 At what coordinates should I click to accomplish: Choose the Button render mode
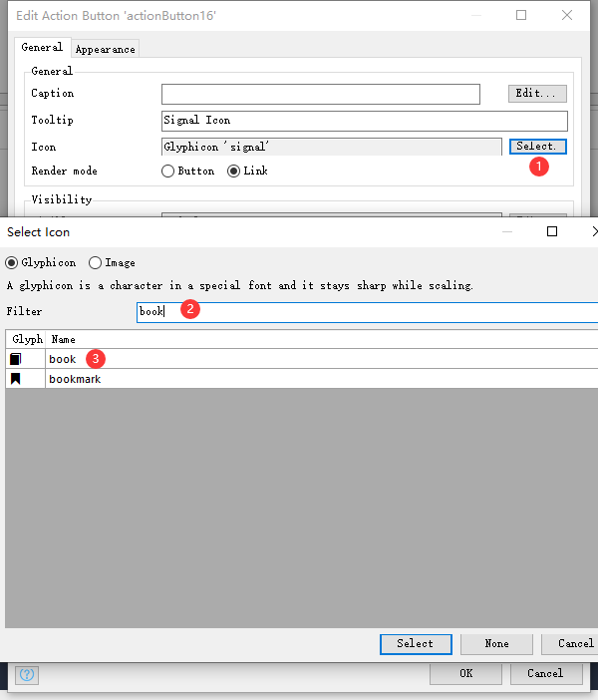click(187, 171)
